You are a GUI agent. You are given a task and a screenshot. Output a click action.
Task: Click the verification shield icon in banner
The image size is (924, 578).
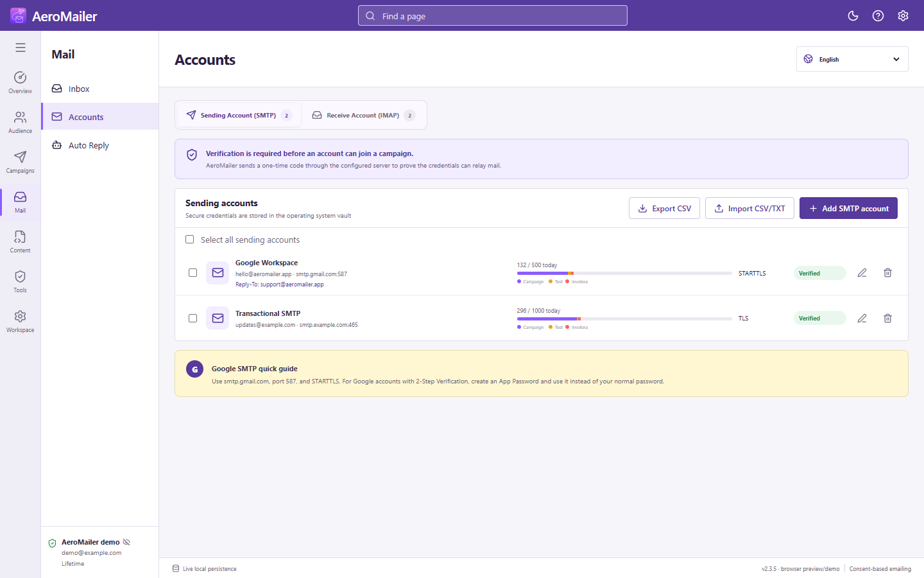pyautogui.click(x=192, y=155)
